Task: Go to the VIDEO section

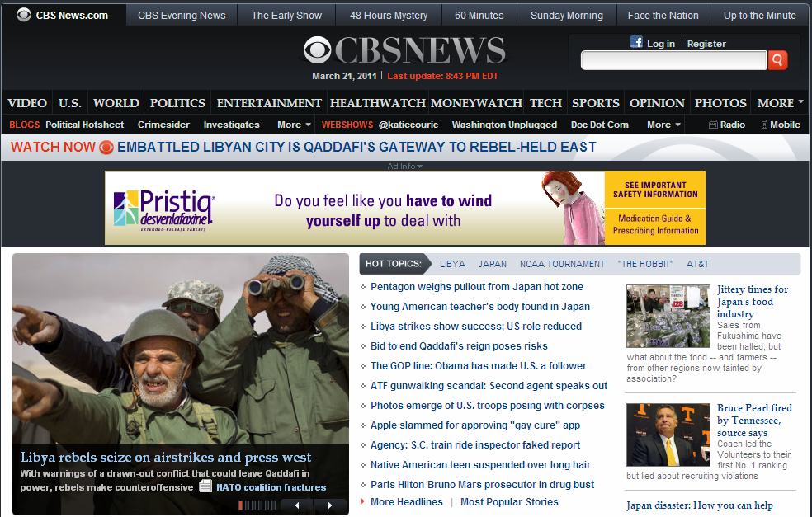Action: (27, 103)
